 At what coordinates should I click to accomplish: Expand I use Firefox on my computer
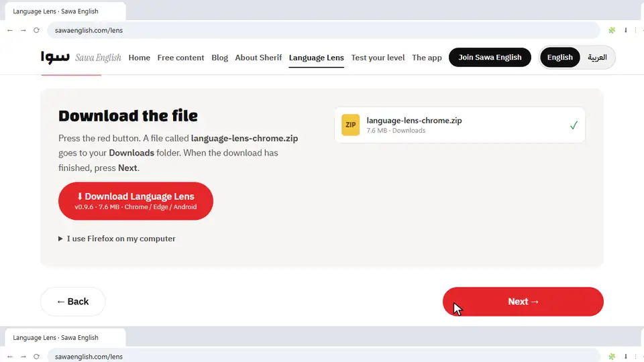point(117,239)
